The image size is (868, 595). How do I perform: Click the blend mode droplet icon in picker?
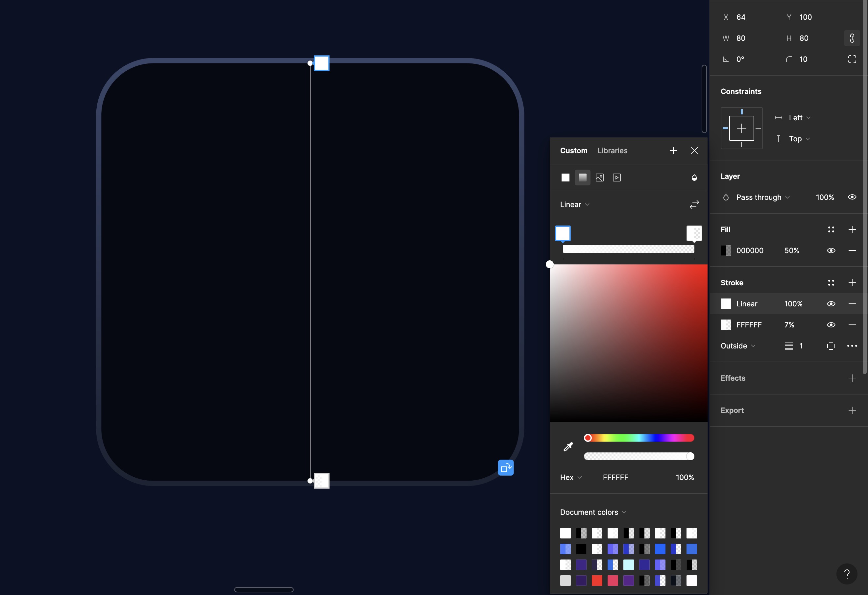coord(694,178)
